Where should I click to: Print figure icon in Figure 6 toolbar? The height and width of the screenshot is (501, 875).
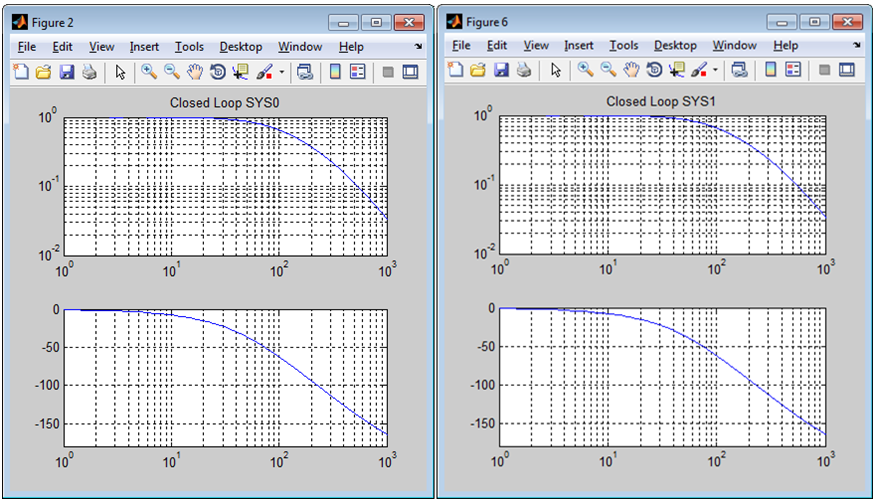point(523,70)
